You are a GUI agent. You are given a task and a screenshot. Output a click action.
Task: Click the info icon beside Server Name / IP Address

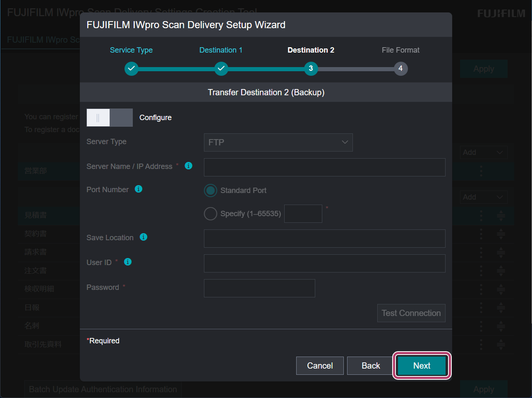click(x=189, y=166)
